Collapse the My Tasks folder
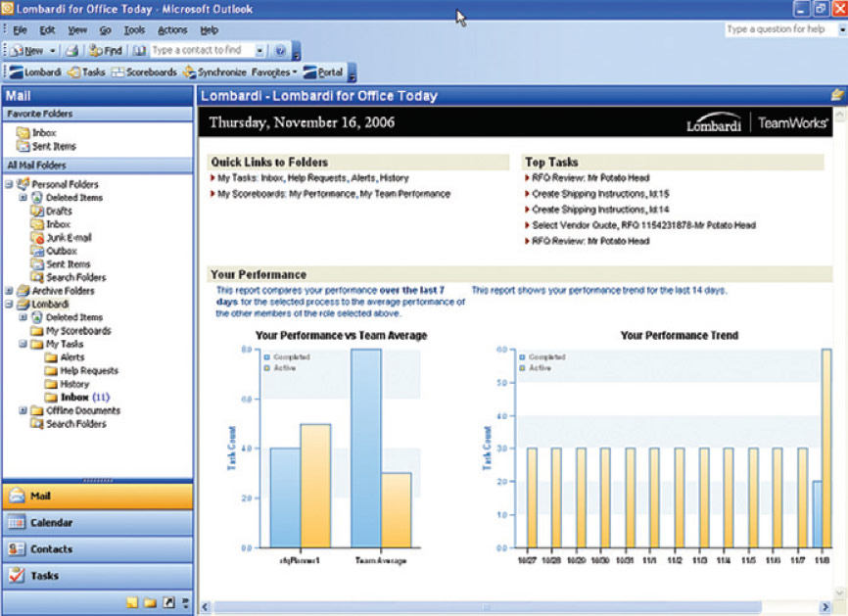The width and height of the screenshot is (848, 616). point(23,345)
